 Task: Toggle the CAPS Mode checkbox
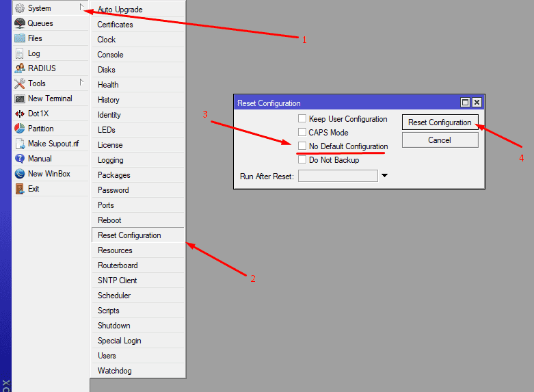point(302,133)
